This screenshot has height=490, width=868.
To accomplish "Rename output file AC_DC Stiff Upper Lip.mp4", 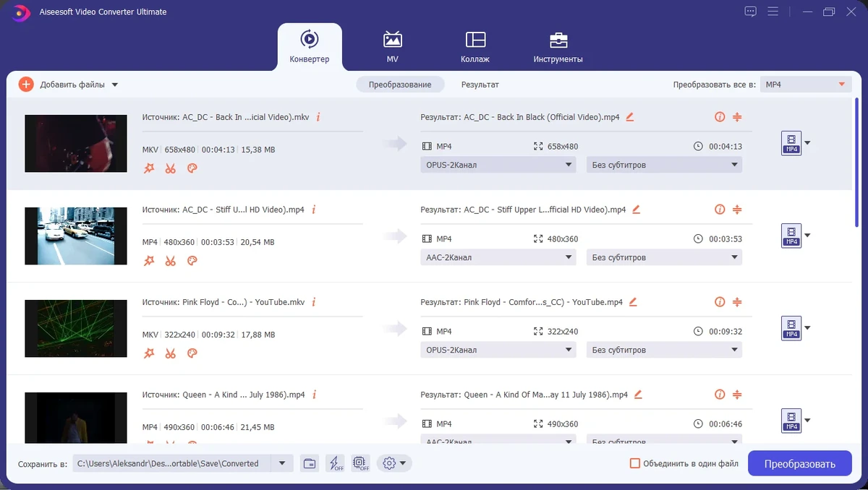I will (x=637, y=210).
